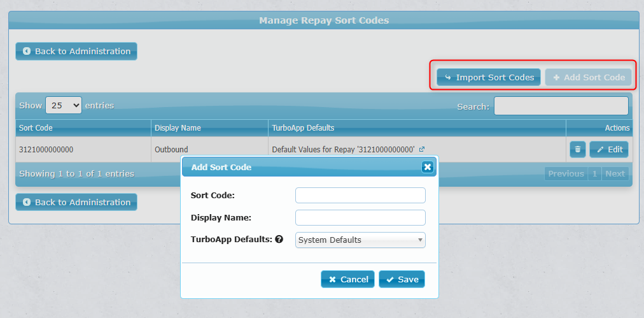Go to Next page of entries

pos(615,173)
